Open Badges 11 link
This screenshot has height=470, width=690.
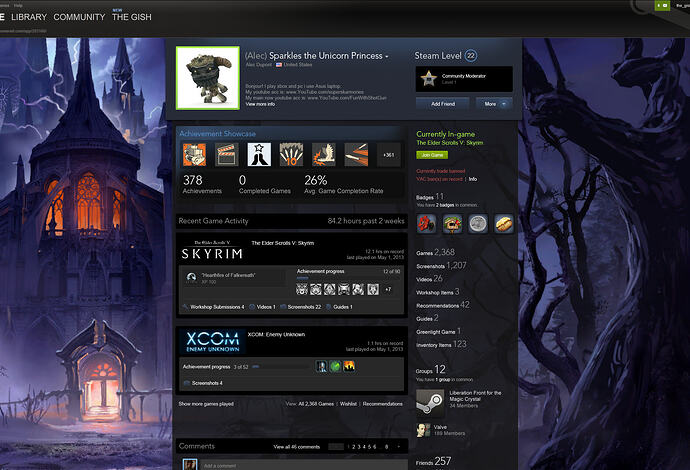point(430,197)
